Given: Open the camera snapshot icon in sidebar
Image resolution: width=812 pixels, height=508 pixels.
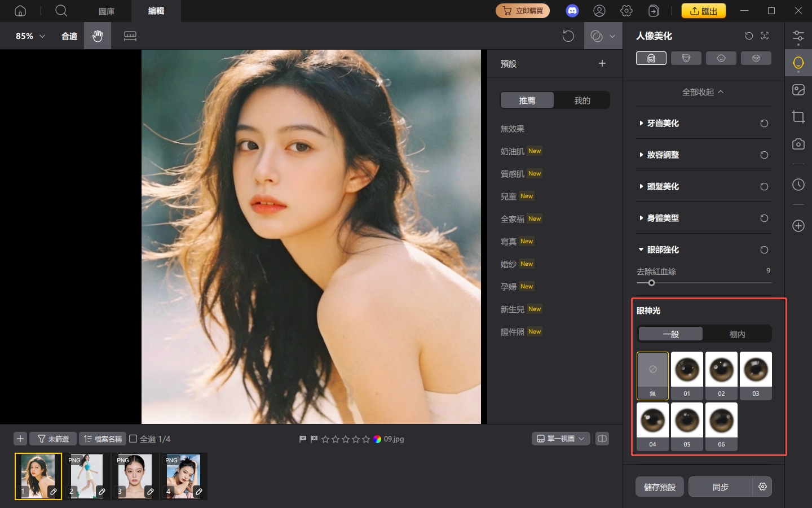Looking at the screenshot, I should [798, 144].
